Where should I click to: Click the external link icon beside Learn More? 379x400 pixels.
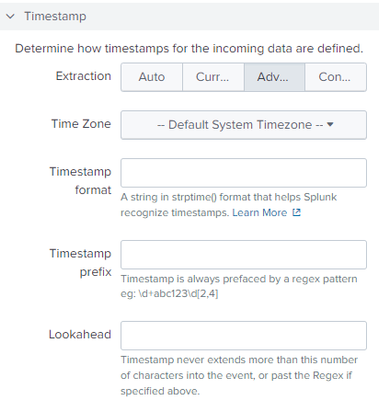[297, 212]
